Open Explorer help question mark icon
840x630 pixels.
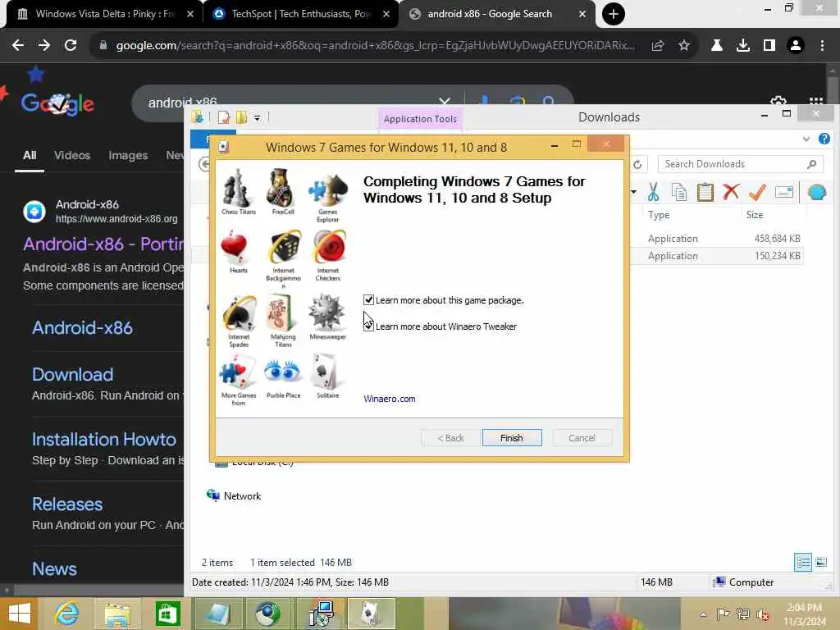click(824, 139)
